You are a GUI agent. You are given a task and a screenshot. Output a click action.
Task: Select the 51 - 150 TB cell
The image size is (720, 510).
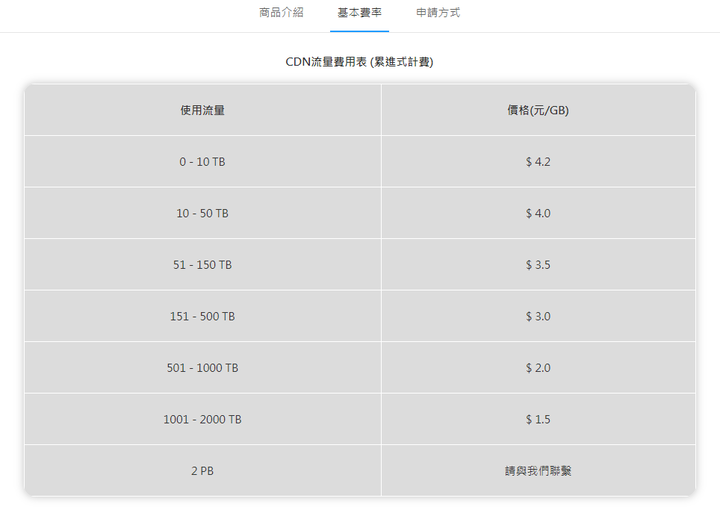coord(202,264)
